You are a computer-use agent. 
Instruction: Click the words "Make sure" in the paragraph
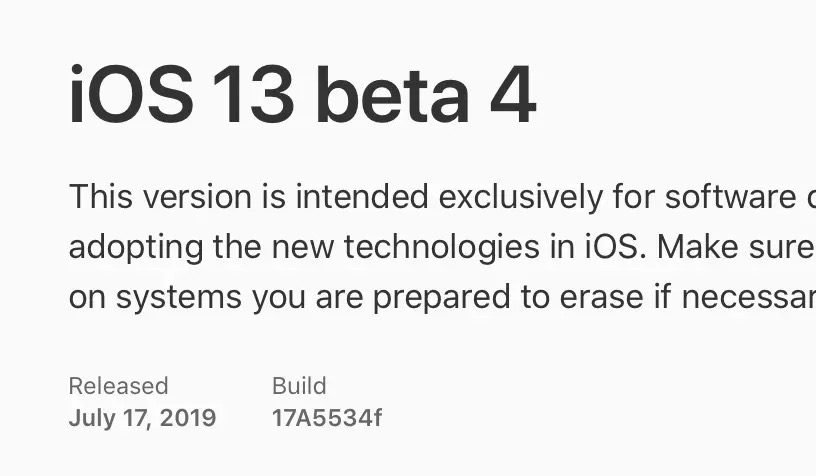735,248
